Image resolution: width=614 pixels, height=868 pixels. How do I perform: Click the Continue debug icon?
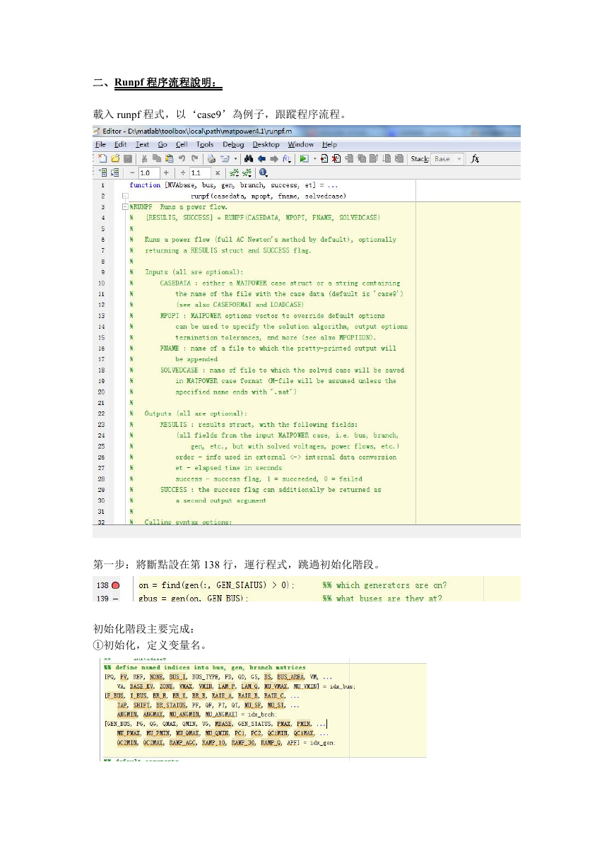386,159
